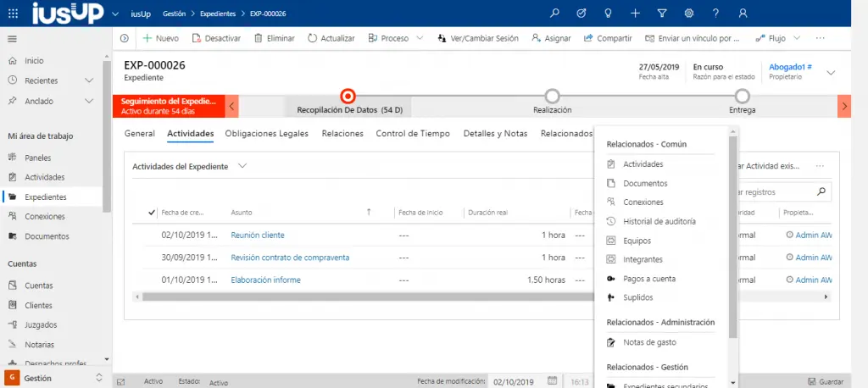Screen dimensions: 868x388
Task: Switch to Obligaciones Legales tab
Action: point(267,133)
